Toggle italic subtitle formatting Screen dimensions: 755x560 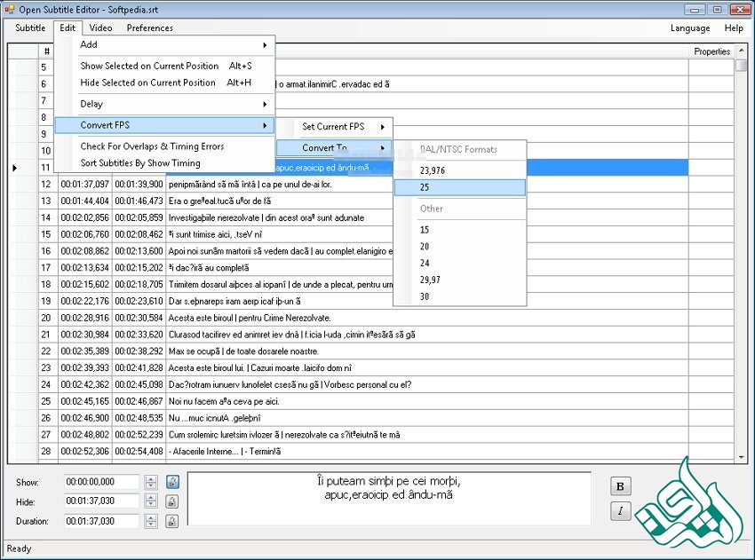tap(619, 511)
